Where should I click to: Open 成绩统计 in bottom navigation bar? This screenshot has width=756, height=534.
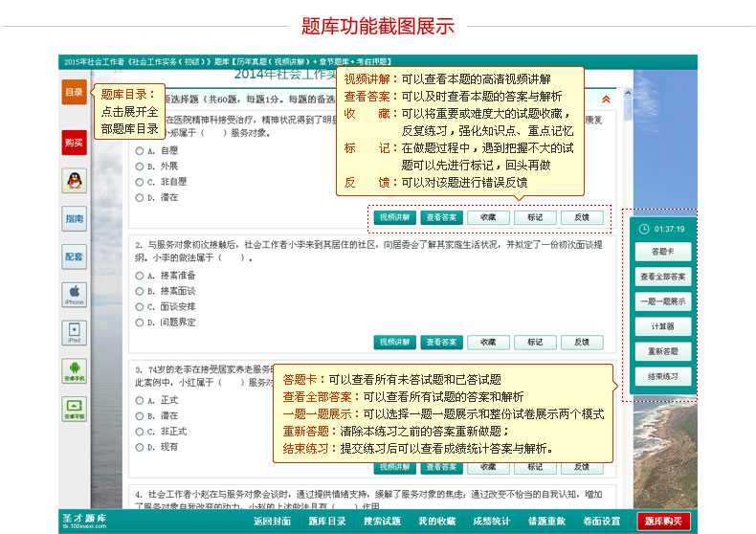coord(492,522)
